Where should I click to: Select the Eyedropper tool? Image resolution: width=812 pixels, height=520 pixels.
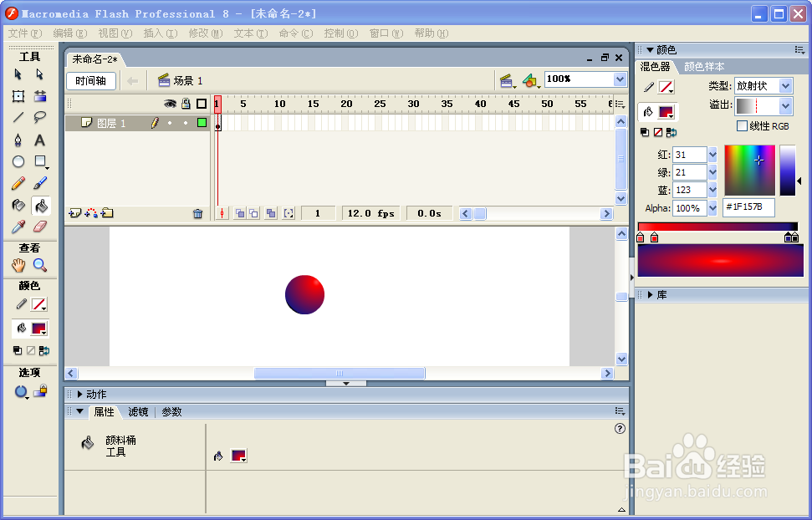tap(18, 227)
